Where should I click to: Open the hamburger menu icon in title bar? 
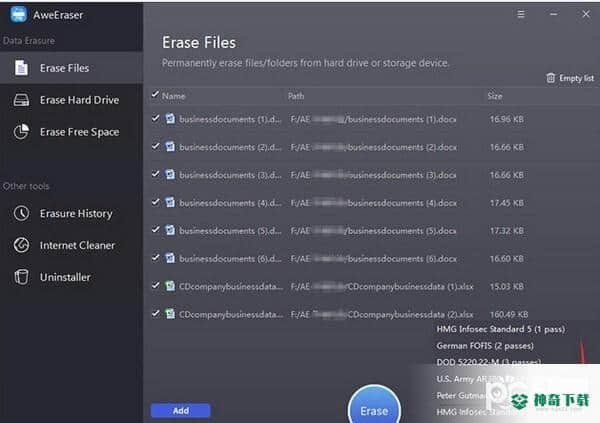tap(520, 15)
